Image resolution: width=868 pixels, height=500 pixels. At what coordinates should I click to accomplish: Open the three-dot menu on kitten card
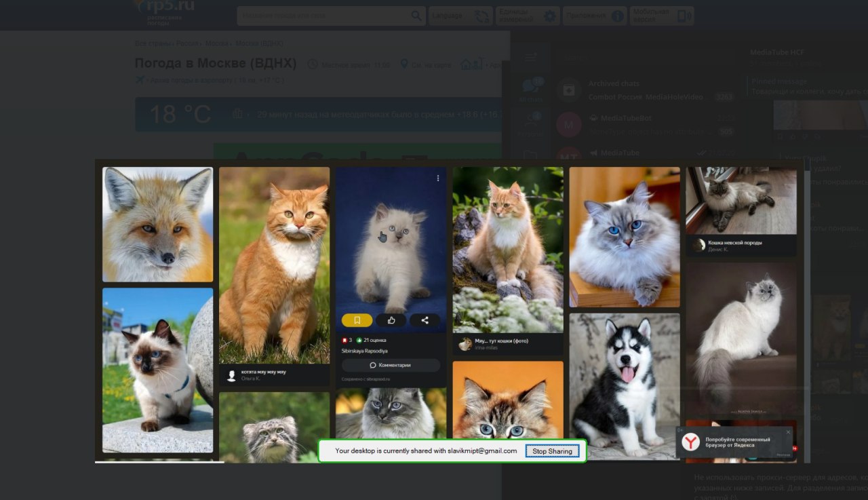click(x=438, y=178)
